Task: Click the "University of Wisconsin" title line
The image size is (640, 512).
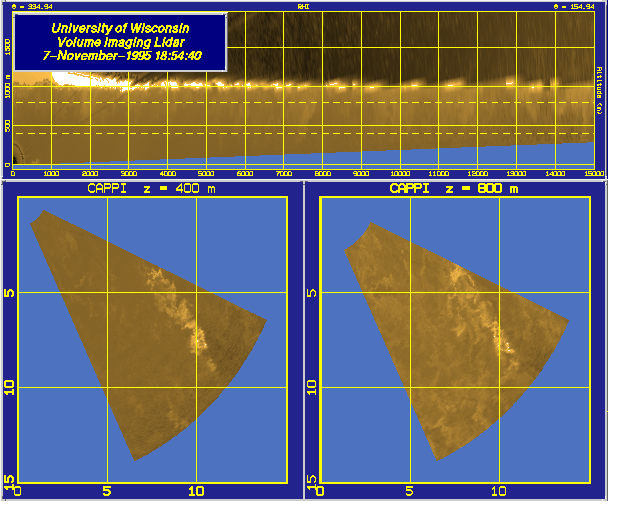Action: tap(120, 28)
